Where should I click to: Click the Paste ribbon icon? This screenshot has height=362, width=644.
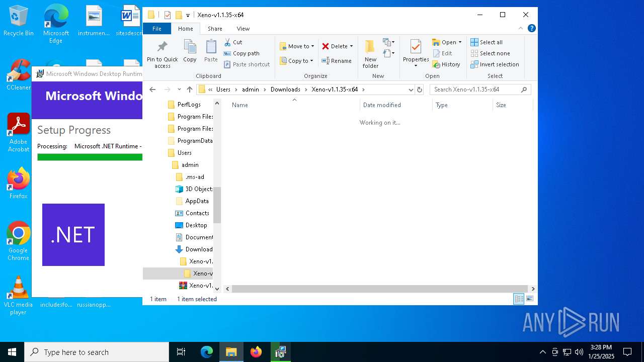[211, 51]
